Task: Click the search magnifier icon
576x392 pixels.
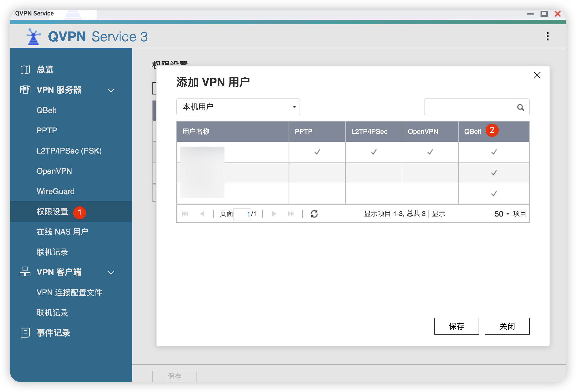Action: click(x=521, y=107)
